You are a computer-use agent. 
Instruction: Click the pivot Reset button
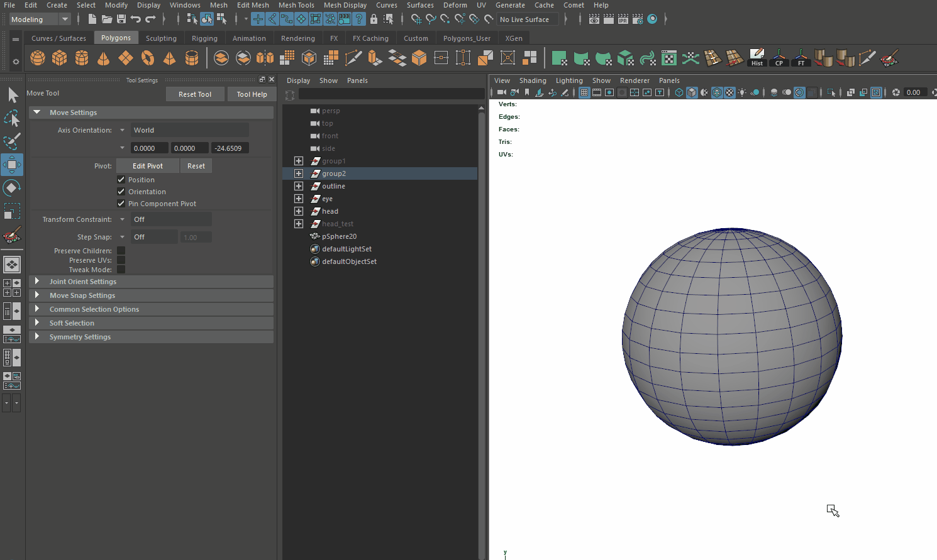pos(196,166)
